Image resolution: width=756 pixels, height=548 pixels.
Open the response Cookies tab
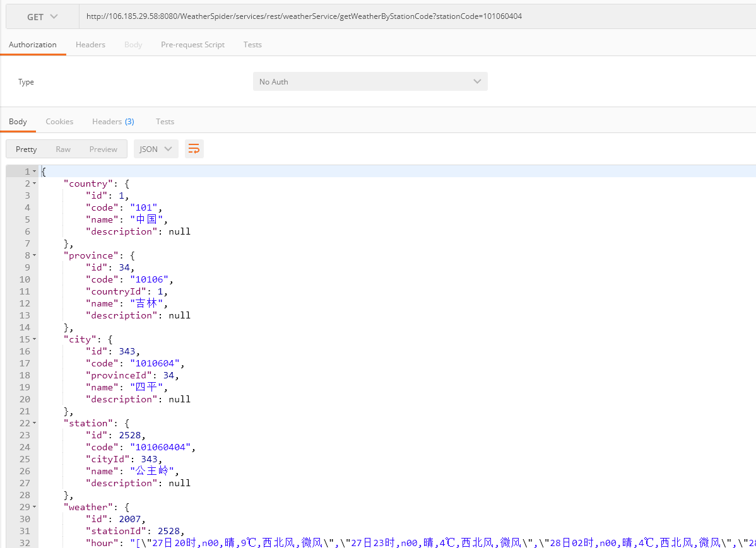point(59,121)
